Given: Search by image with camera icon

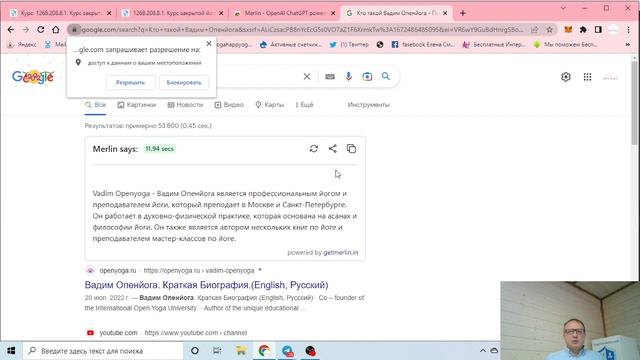Looking at the screenshot, I should coord(367,76).
